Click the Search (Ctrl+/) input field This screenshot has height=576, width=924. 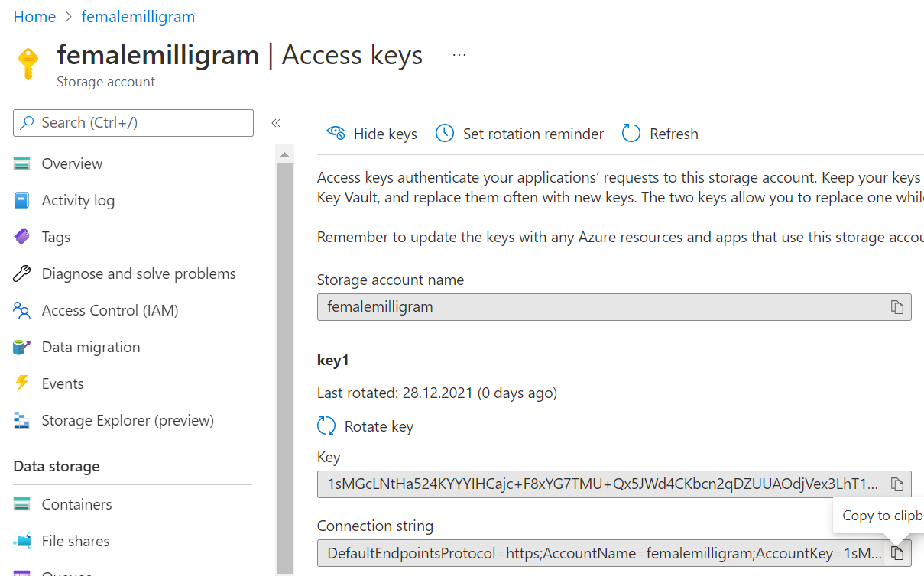[133, 122]
